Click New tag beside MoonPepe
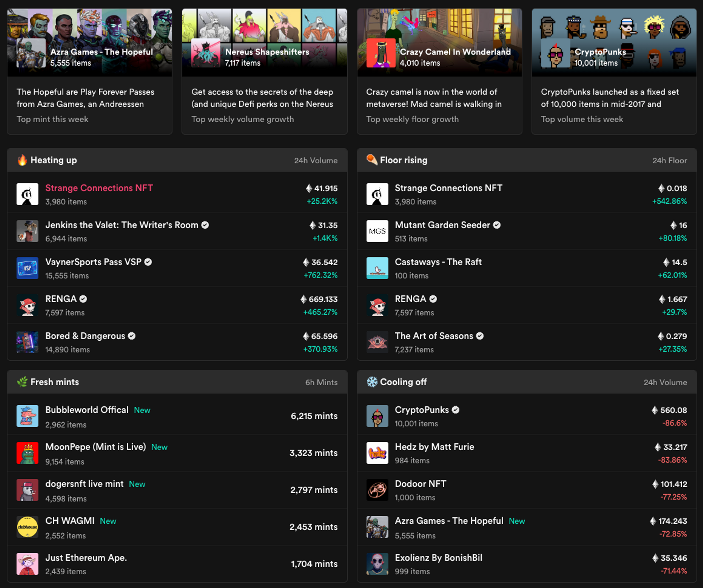This screenshot has height=588, width=703. click(159, 447)
